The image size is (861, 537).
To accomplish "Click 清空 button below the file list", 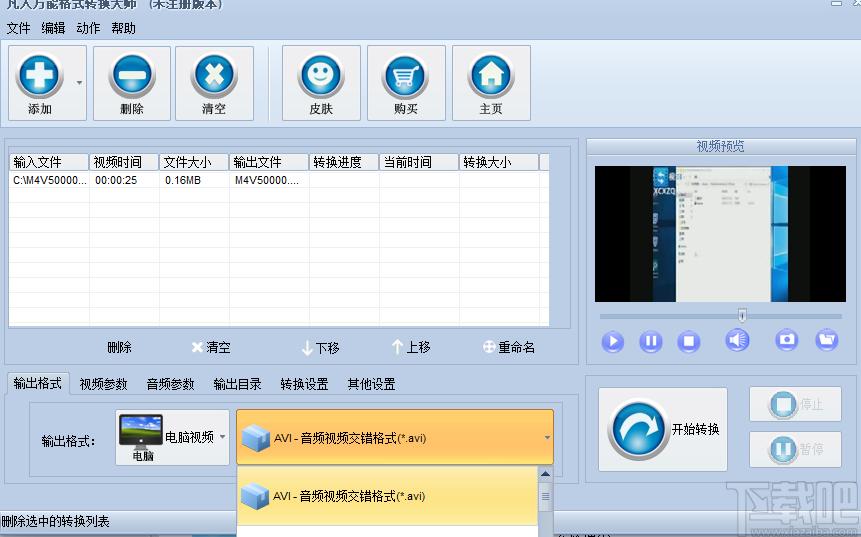I will coord(211,347).
